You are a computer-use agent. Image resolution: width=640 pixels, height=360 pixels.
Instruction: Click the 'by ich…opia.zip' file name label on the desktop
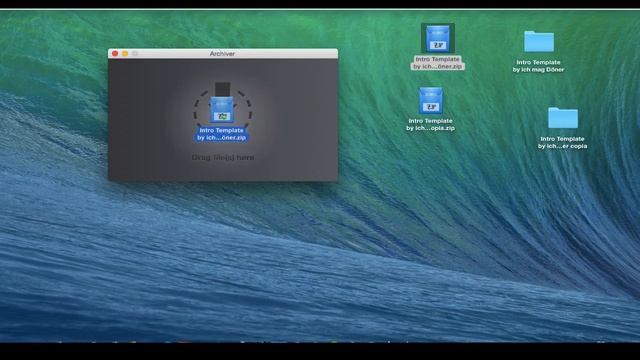coord(431,128)
